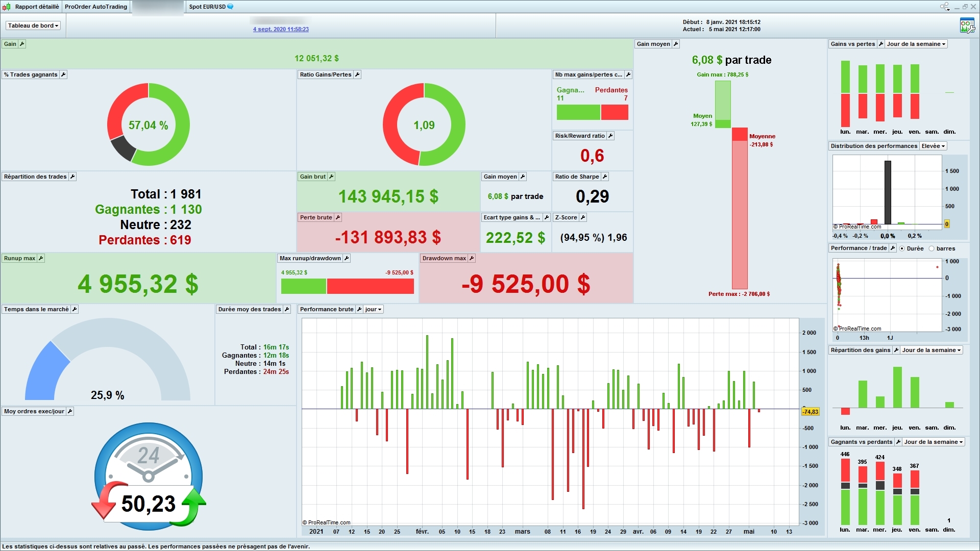Click wrench icon next to Temps dans le marché
The width and height of the screenshot is (980, 551).
tap(75, 309)
